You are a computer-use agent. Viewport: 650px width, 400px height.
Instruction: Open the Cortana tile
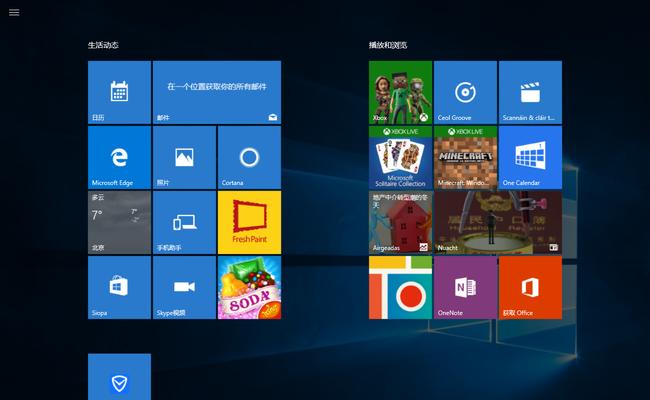pos(250,158)
